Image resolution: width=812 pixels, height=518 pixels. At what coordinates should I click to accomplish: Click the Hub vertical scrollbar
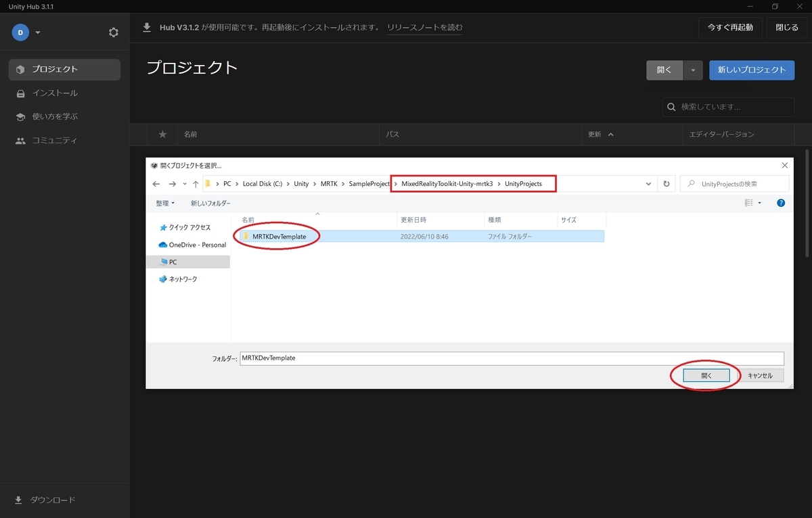(809, 203)
